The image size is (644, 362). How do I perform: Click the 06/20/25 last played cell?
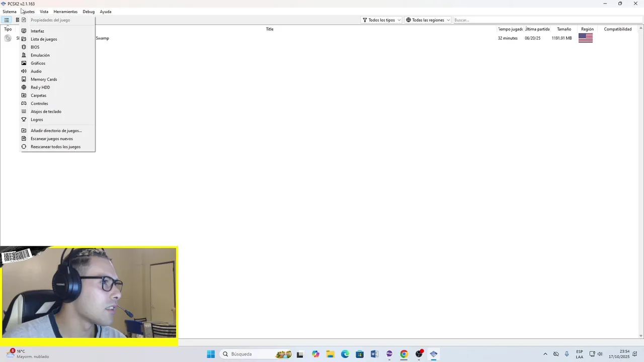(x=532, y=38)
